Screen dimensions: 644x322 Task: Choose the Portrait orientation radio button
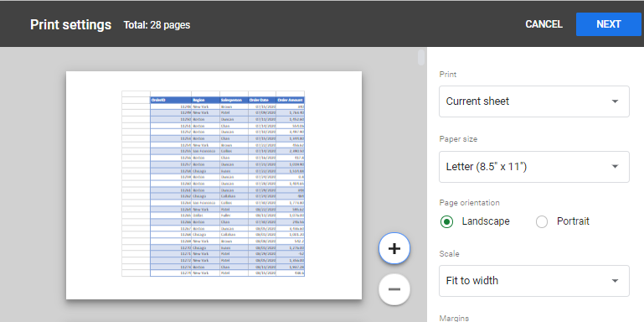pyautogui.click(x=542, y=221)
